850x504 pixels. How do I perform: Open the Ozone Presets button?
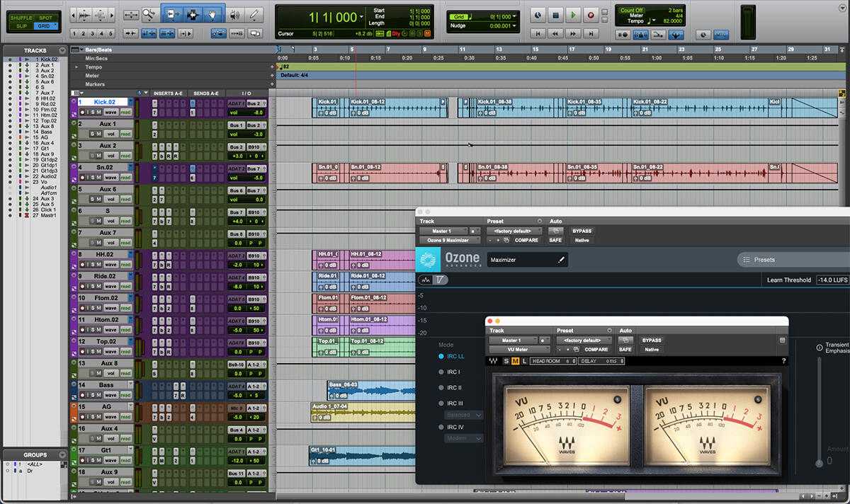pos(793,260)
